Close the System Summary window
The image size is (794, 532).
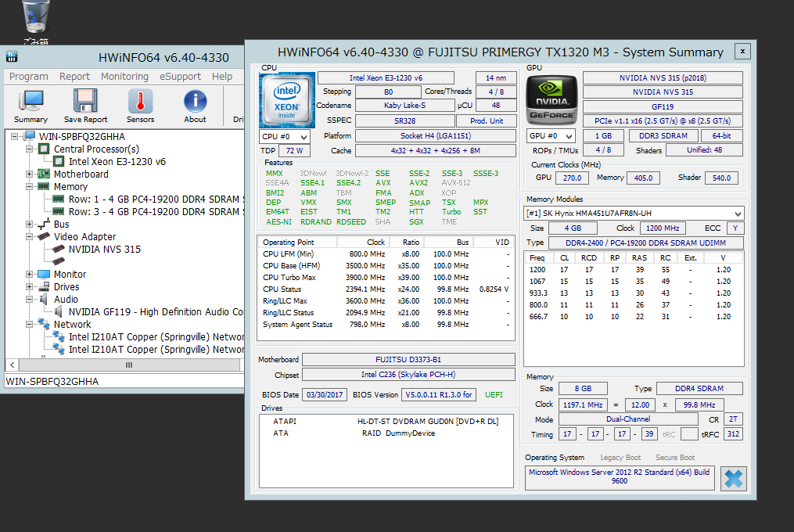click(x=742, y=51)
